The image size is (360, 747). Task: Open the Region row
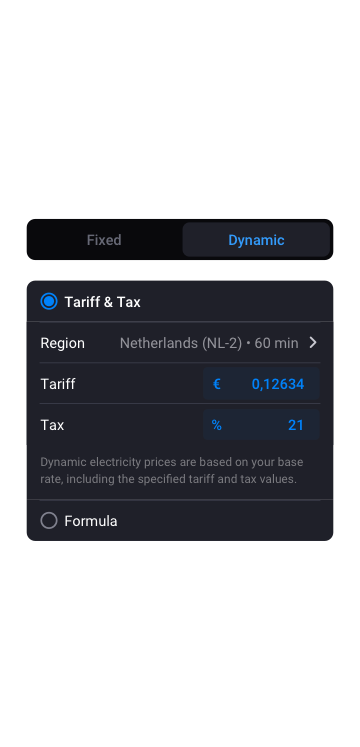click(180, 343)
